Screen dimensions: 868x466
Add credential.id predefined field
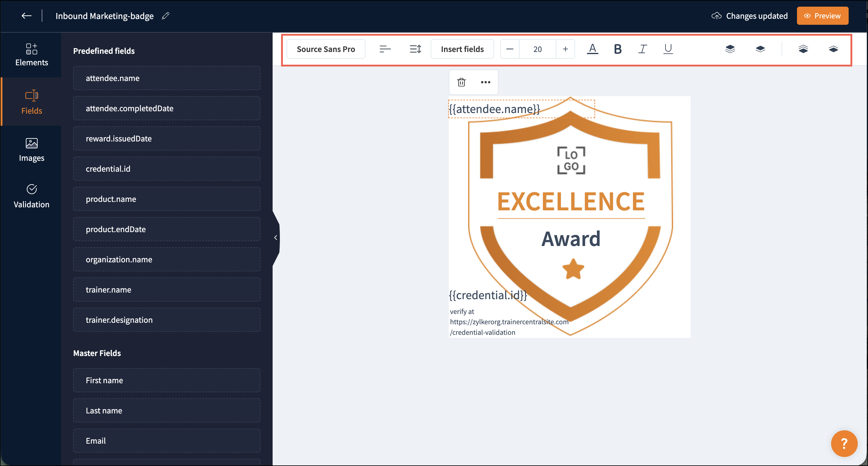coord(167,169)
